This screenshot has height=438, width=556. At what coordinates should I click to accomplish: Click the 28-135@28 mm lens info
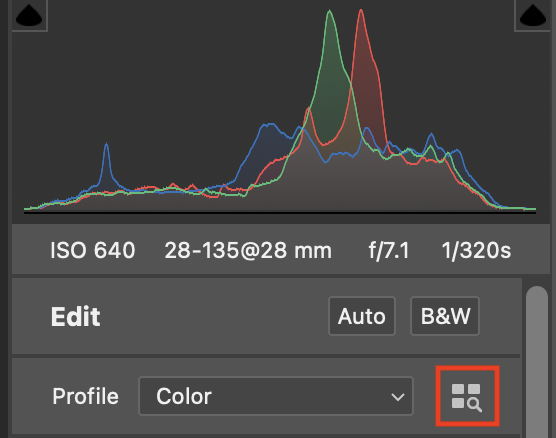coord(248,250)
